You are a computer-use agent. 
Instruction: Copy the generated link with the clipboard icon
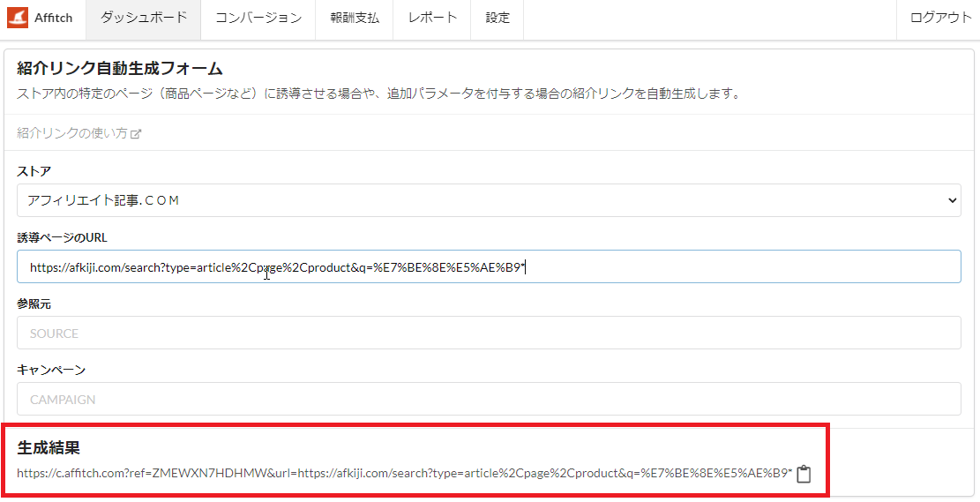[x=804, y=475]
